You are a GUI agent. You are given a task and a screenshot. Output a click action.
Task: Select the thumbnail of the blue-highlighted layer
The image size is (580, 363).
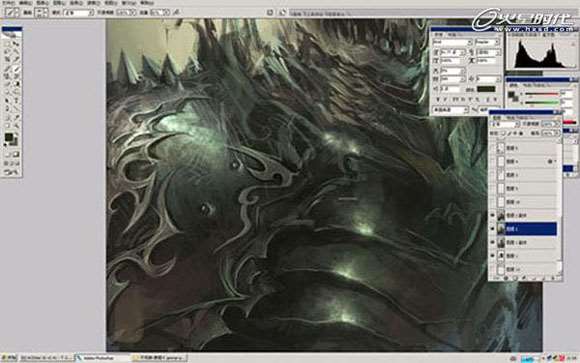[501, 229]
